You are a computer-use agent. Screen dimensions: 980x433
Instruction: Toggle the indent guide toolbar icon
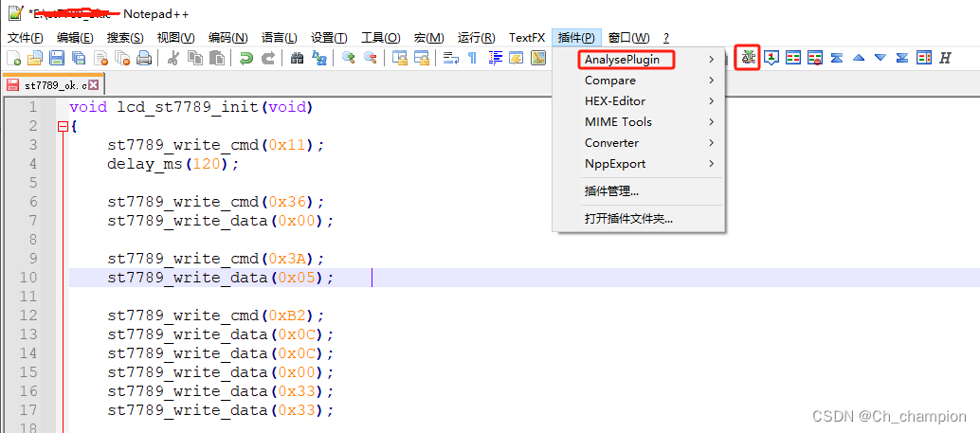click(495, 59)
